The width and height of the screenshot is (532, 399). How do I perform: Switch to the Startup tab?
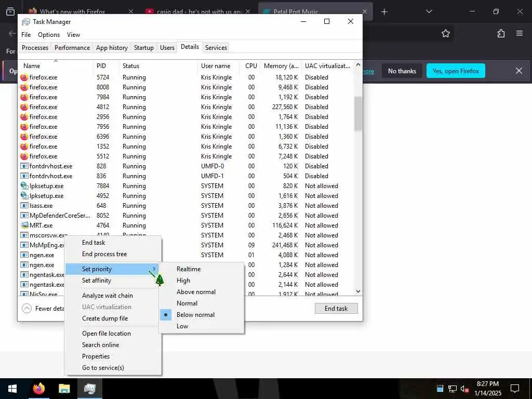click(x=143, y=47)
